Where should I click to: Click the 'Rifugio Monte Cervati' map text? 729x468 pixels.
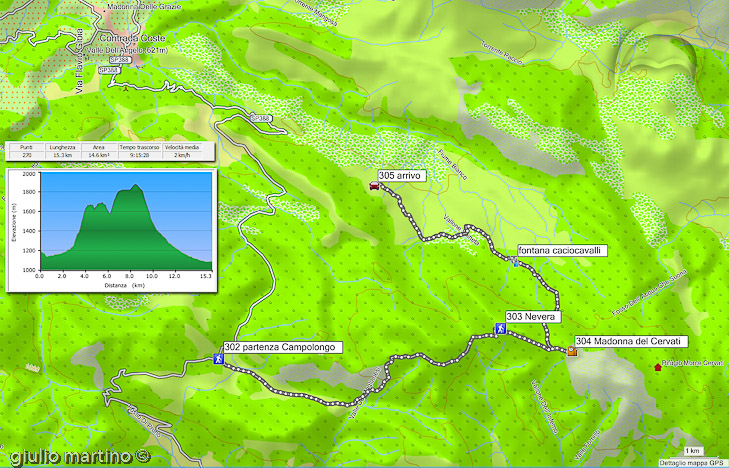693,363
